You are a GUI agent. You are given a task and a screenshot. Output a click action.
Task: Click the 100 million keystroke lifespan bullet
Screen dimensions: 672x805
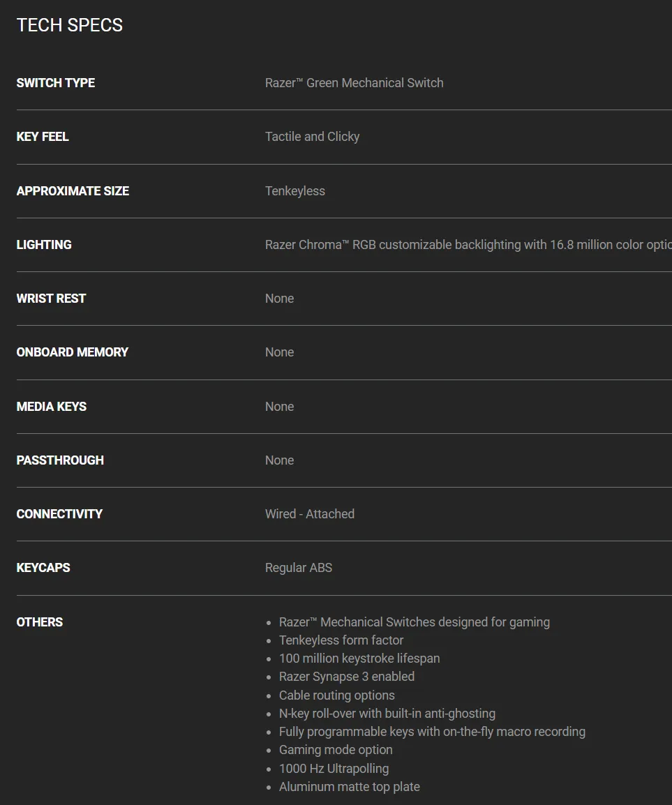[x=359, y=659]
